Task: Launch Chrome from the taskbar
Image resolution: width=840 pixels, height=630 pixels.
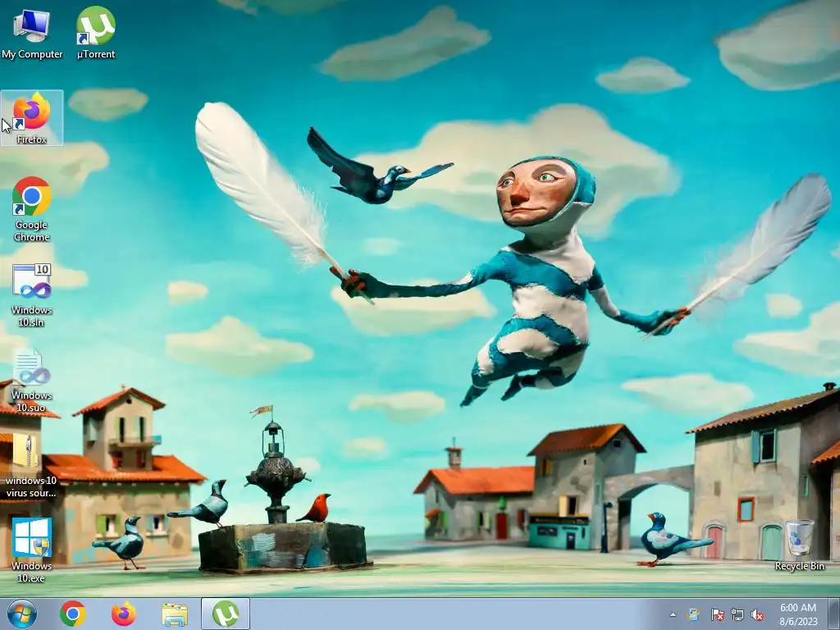Action: [73, 614]
